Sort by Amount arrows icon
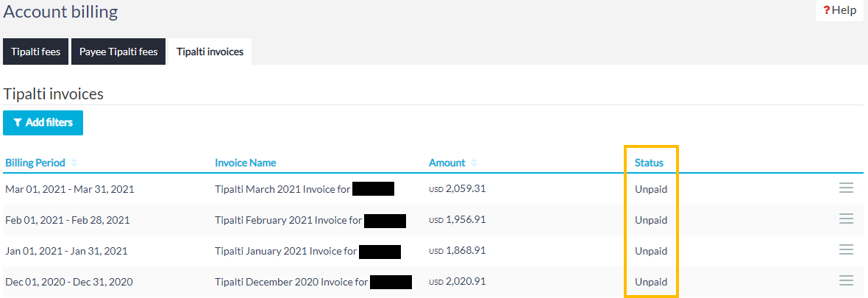868x298 pixels. click(x=474, y=163)
